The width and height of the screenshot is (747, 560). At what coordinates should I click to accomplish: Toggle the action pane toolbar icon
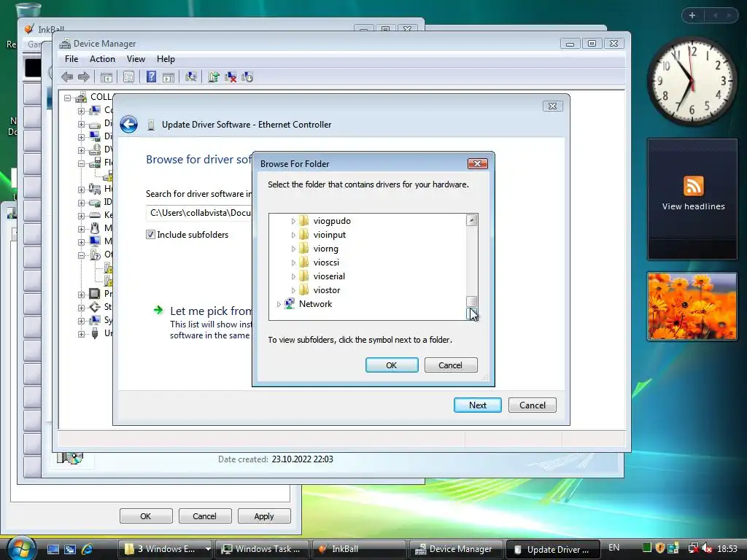tap(169, 77)
